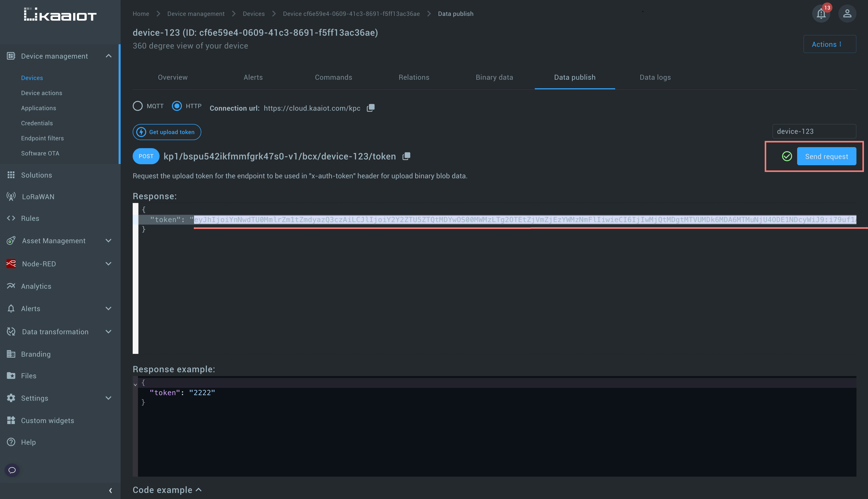Click the LoRaWAN antenna icon
Viewport: 868px width, 499px height.
pos(11,196)
